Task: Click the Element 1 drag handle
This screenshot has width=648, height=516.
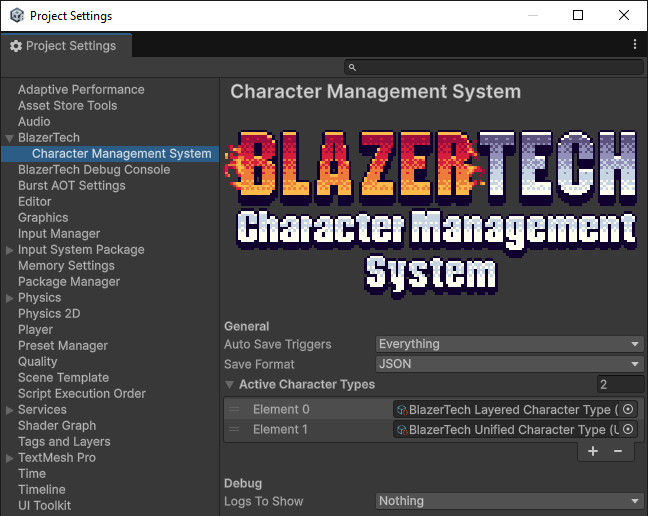Action: click(234, 429)
